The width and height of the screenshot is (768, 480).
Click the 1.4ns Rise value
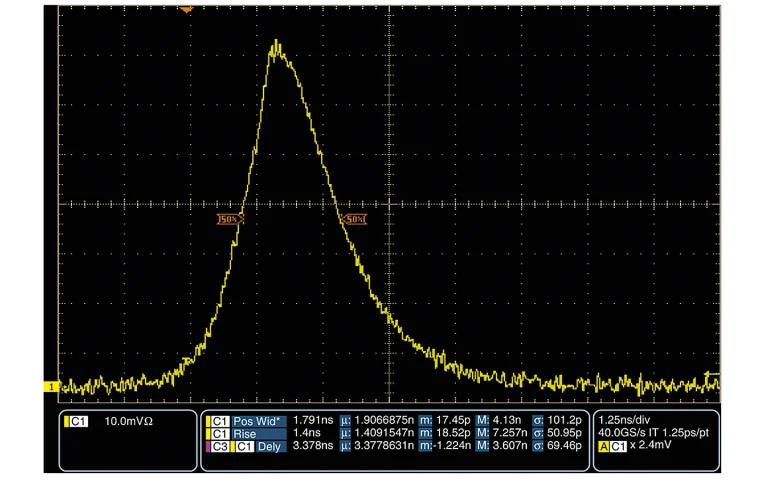pyautogui.click(x=307, y=433)
